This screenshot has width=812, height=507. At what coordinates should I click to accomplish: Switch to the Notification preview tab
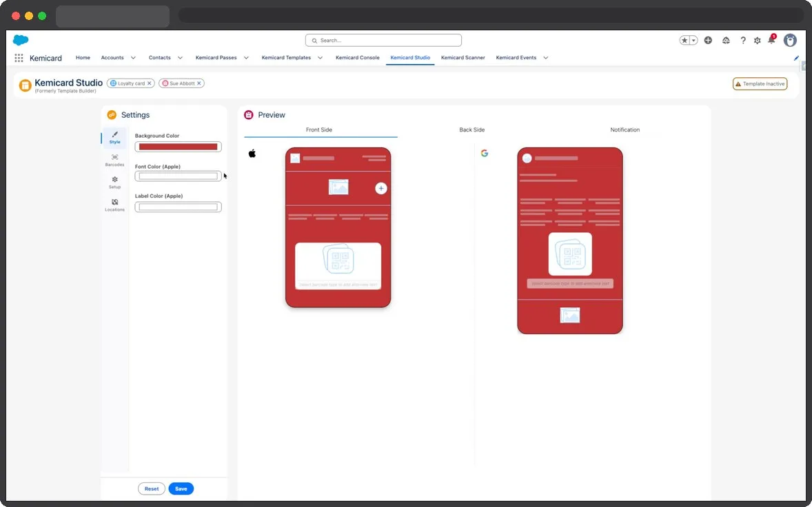point(625,130)
